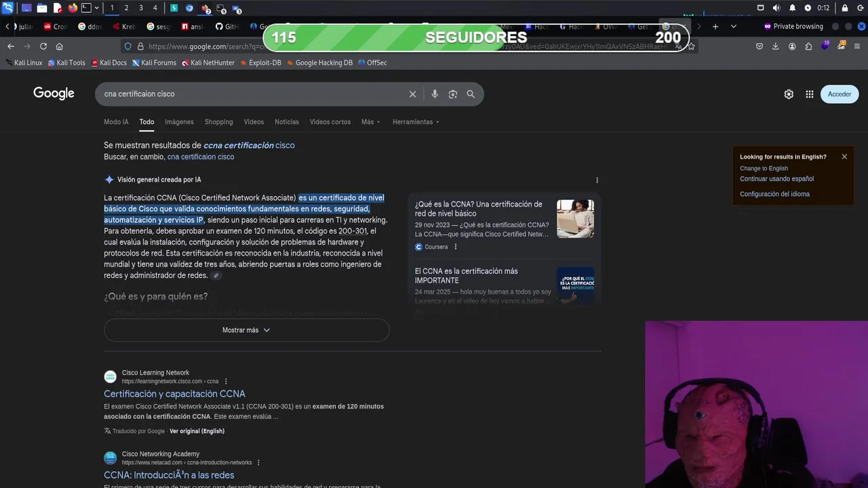868x488 pixels.
Task: Click the site security padlock icon
Action: pyautogui.click(x=140, y=46)
